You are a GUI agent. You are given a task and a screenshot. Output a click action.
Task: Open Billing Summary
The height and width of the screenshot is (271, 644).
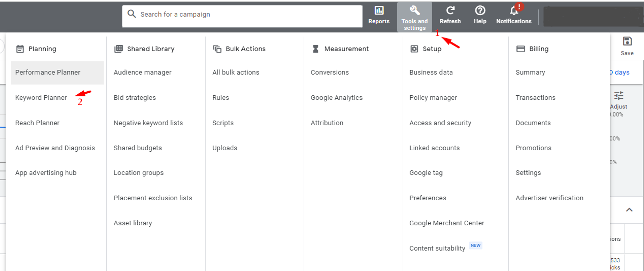(x=530, y=72)
